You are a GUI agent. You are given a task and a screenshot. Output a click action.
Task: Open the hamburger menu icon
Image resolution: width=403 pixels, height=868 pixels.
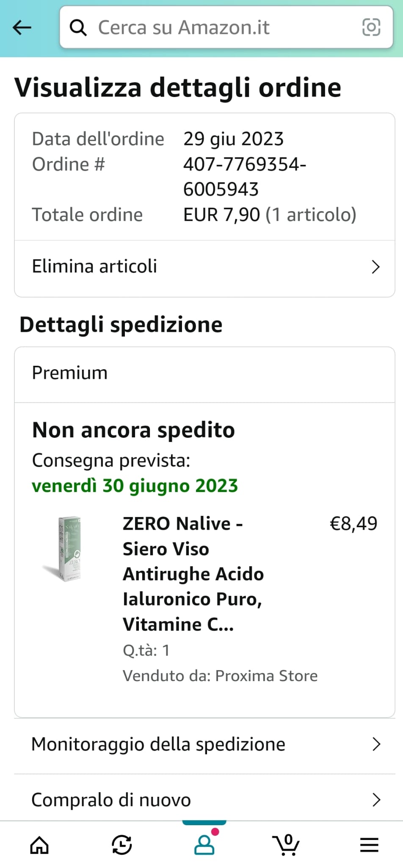[369, 845]
